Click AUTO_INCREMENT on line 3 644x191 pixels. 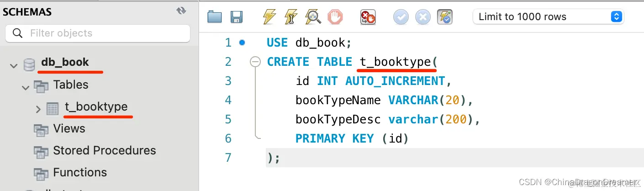coord(395,81)
